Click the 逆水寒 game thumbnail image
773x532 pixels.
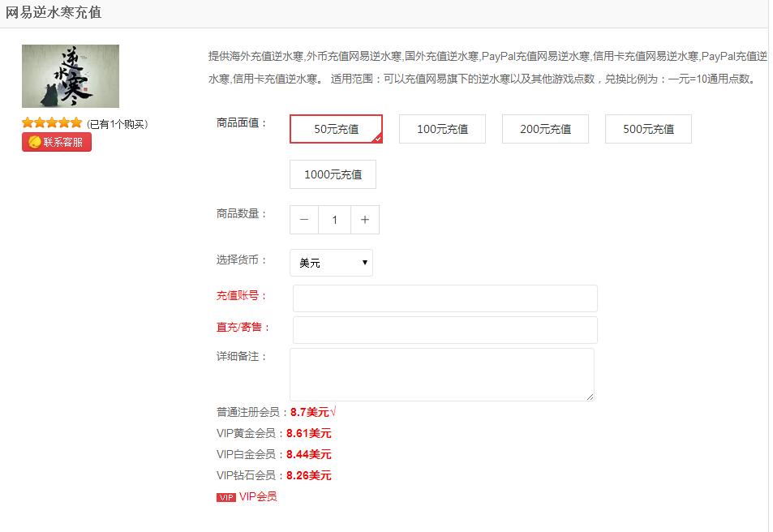tap(71, 76)
